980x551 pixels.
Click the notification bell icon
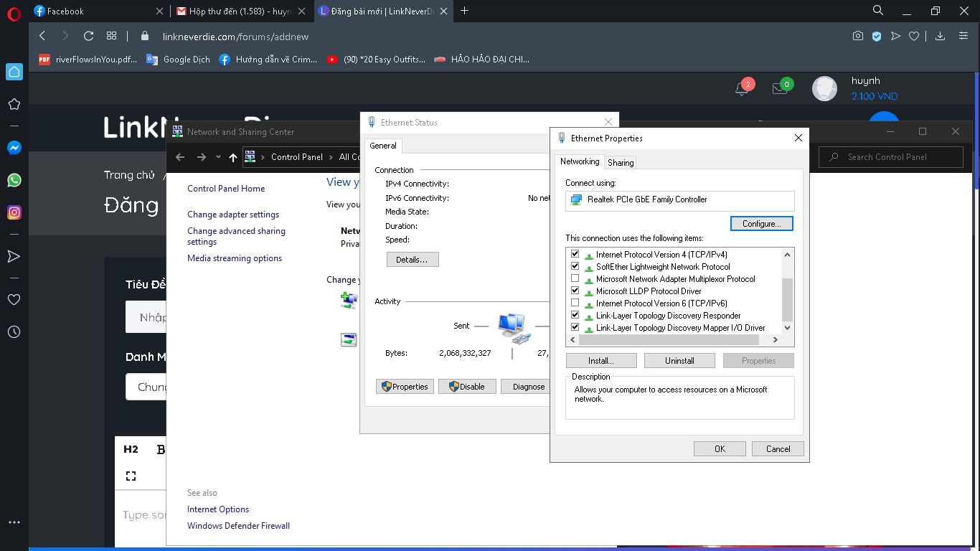tap(742, 89)
